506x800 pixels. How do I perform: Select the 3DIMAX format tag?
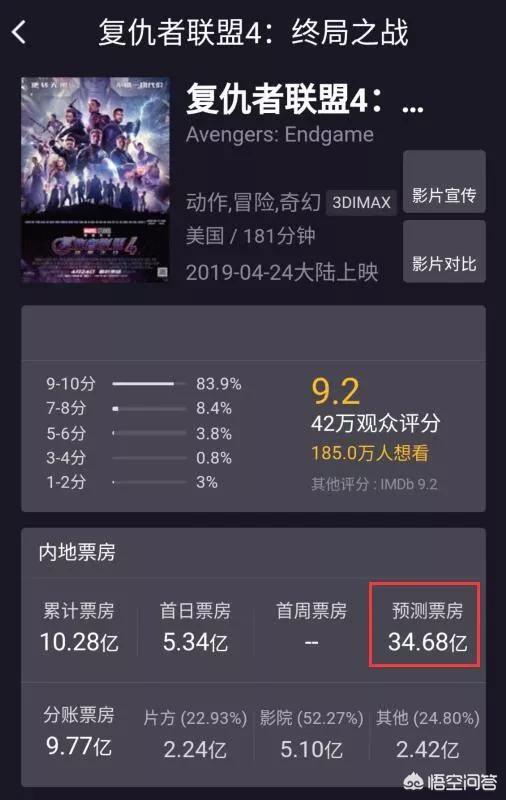click(361, 203)
